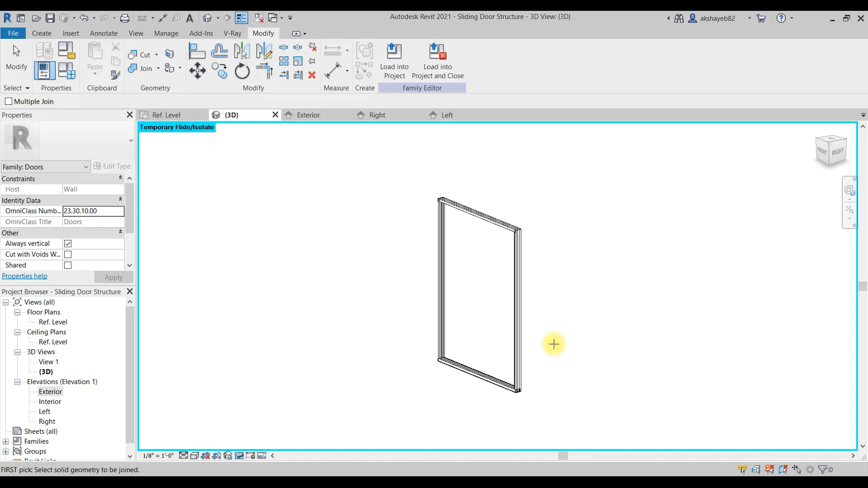Image resolution: width=868 pixels, height=488 pixels.
Task: Click the Family Types icon in Properties panel
Action: (x=66, y=71)
